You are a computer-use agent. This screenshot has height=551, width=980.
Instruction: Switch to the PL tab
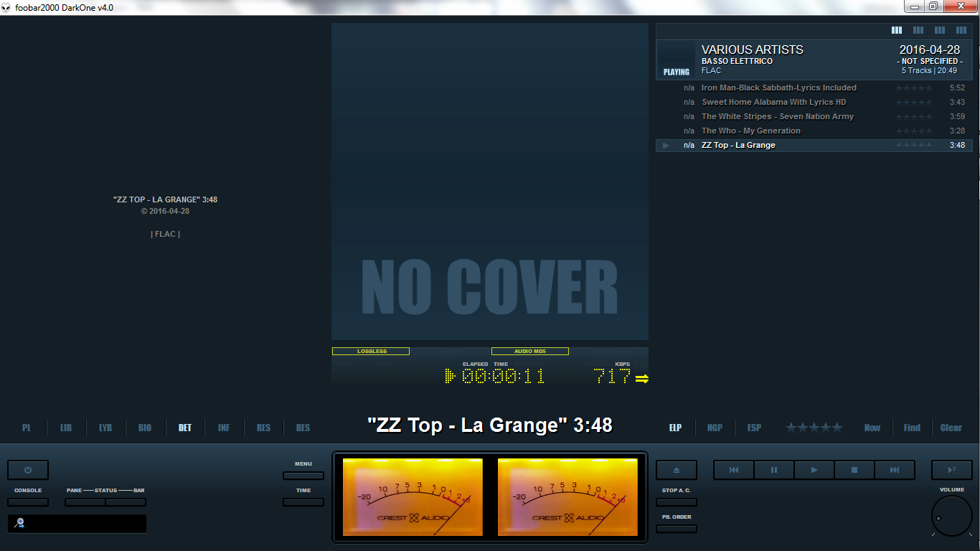(x=27, y=428)
